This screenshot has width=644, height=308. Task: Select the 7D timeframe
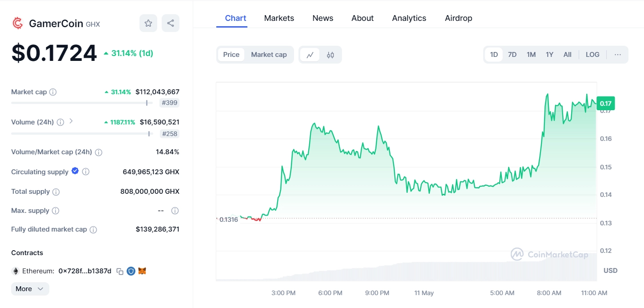512,54
